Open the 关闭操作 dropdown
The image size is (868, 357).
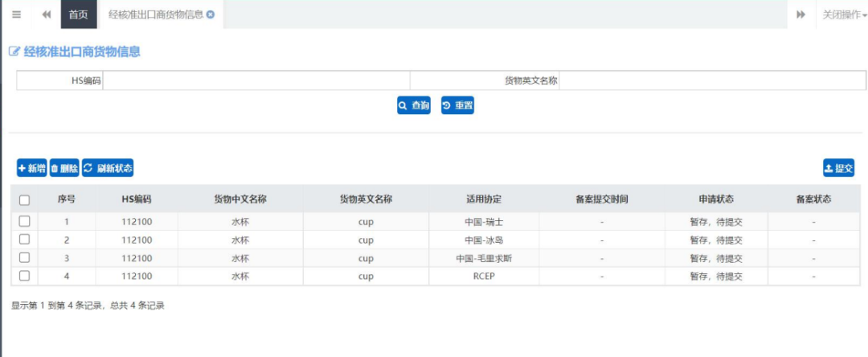[x=843, y=14]
